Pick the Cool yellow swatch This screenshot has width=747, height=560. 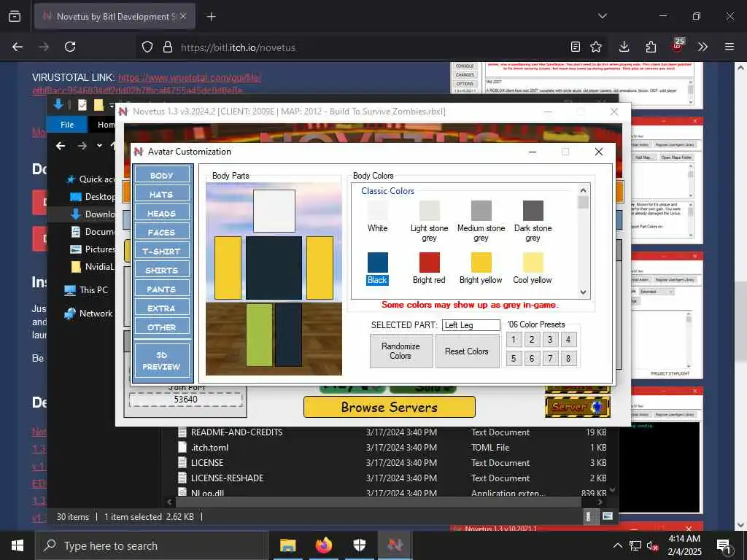tap(533, 262)
